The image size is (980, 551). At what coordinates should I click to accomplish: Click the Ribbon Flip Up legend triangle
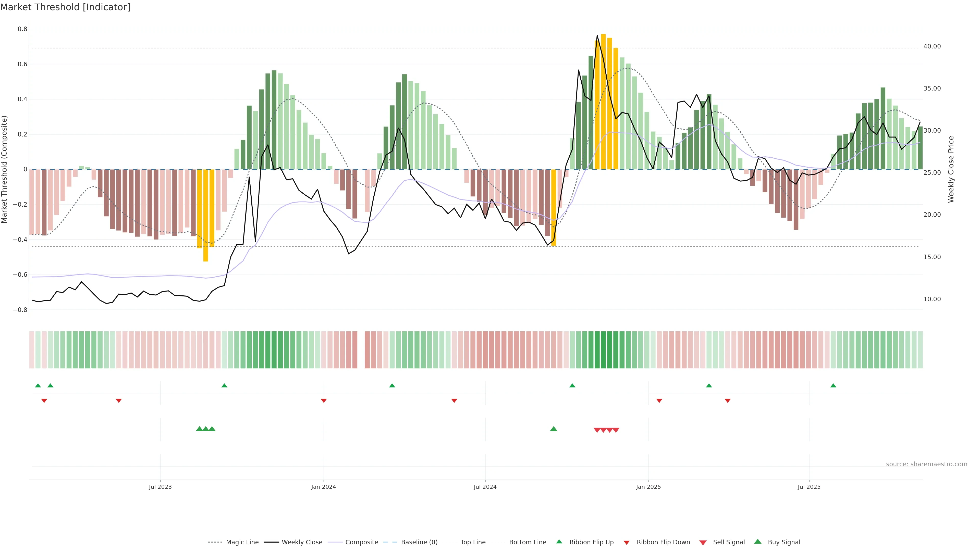click(559, 542)
